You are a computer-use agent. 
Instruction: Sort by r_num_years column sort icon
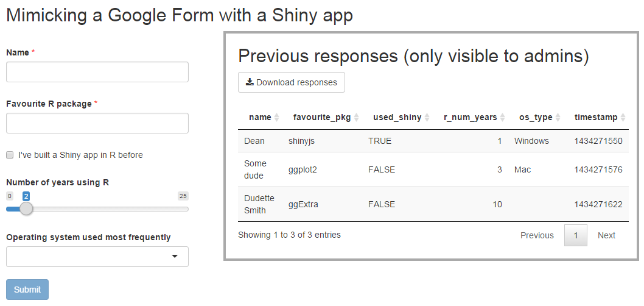click(502, 118)
